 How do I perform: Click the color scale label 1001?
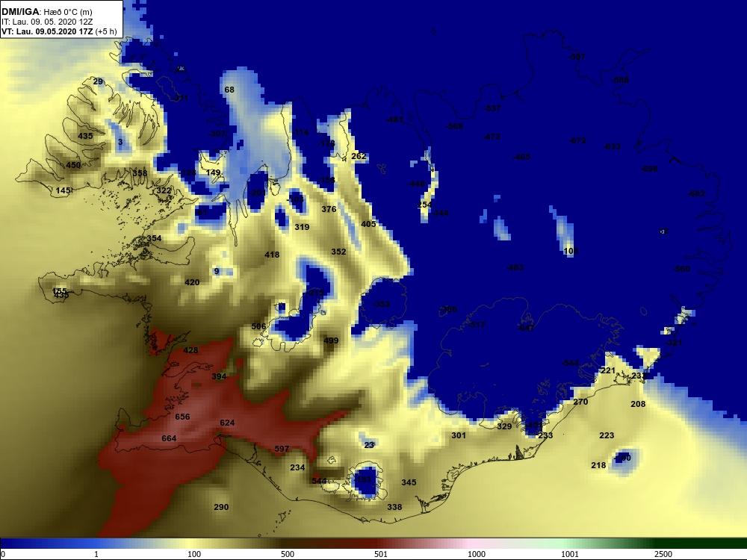[570, 554]
